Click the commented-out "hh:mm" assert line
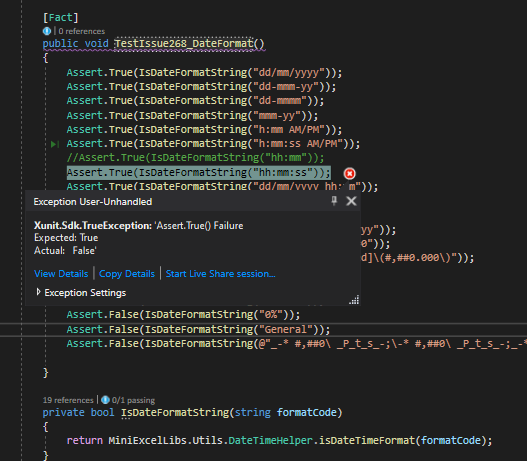Screen dimensions: 527x461 [195, 158]
